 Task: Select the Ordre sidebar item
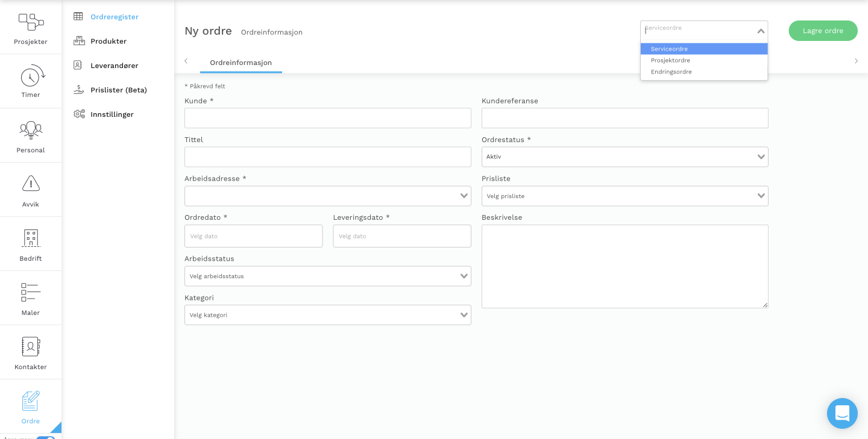coord(31,407)
